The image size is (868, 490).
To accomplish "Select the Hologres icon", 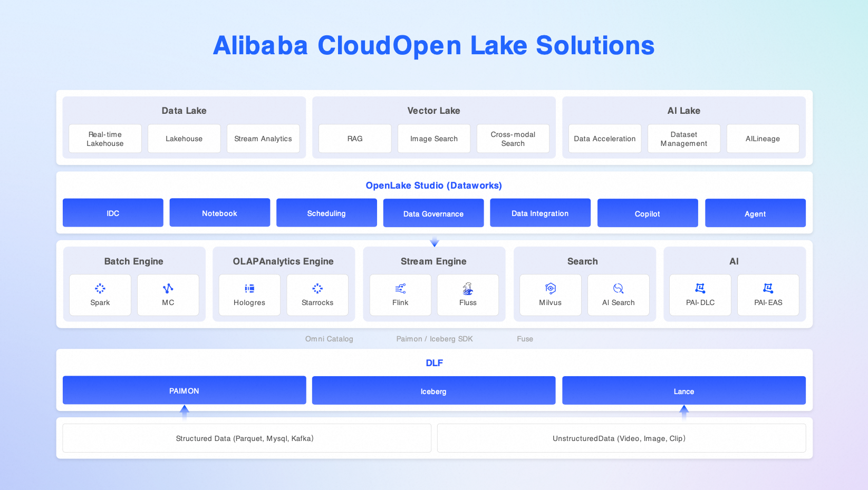I will (249, 288).
